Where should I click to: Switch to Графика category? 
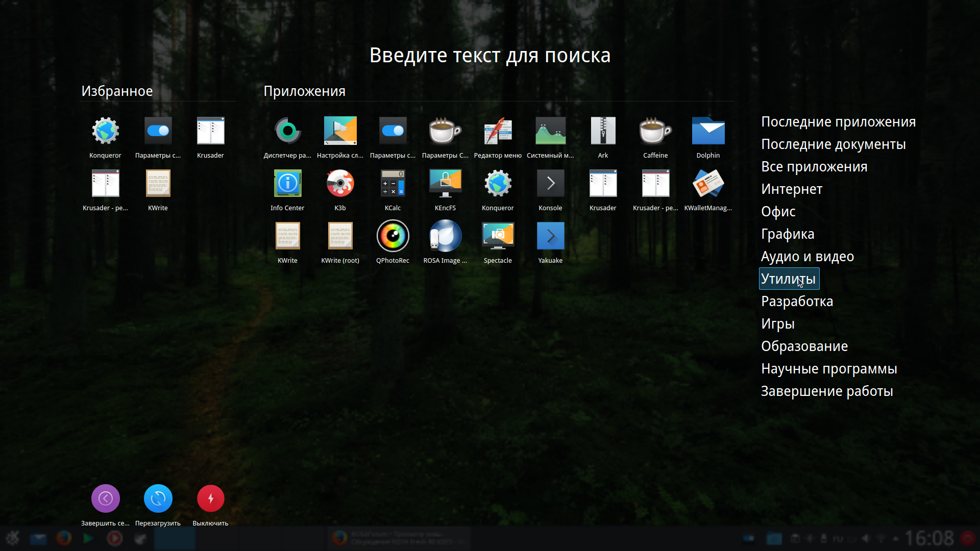(x=788, y=234)
